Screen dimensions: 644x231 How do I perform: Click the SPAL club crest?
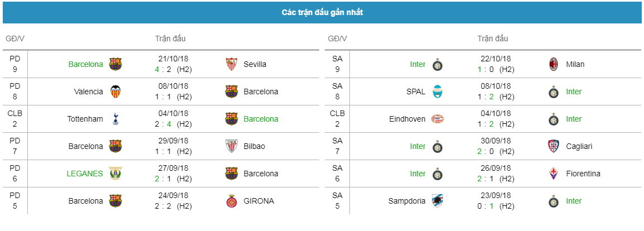[x=438, y=92]
